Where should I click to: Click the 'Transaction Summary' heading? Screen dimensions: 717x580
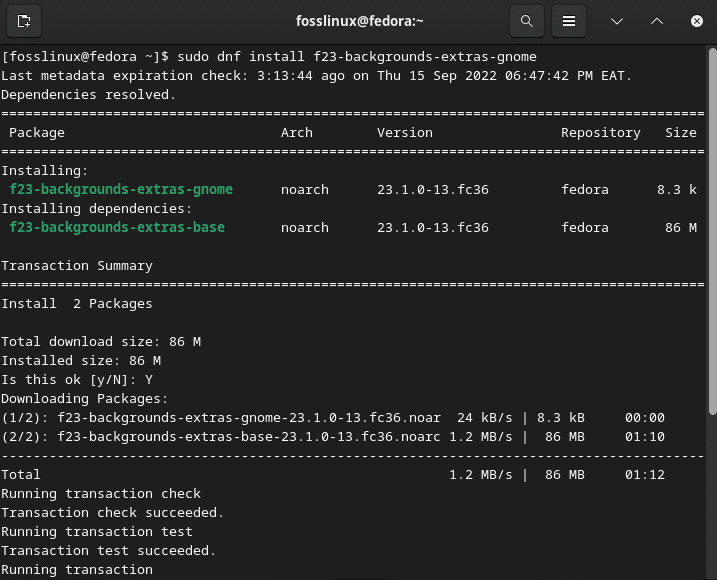pyautogui.click(x=77, y=266)
